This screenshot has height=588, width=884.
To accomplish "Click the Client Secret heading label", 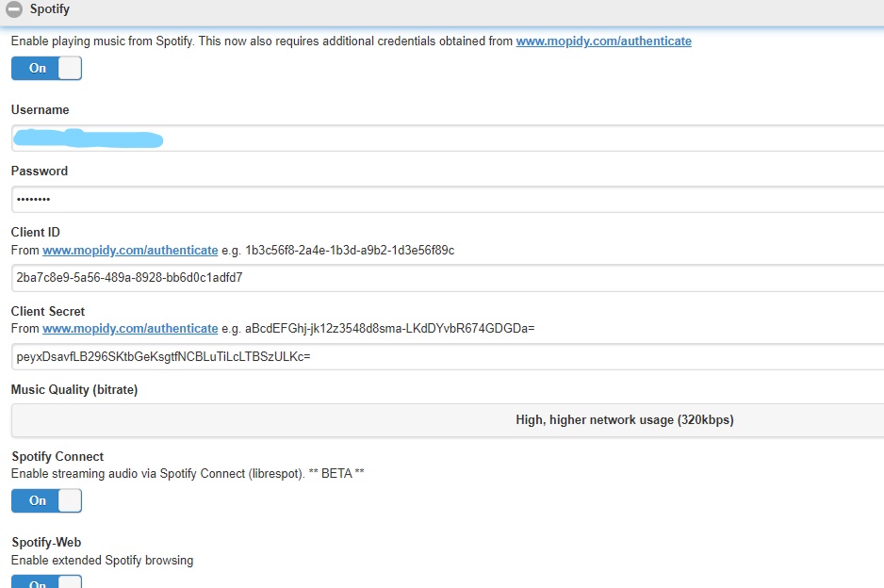I will click(x=48, y=311).
